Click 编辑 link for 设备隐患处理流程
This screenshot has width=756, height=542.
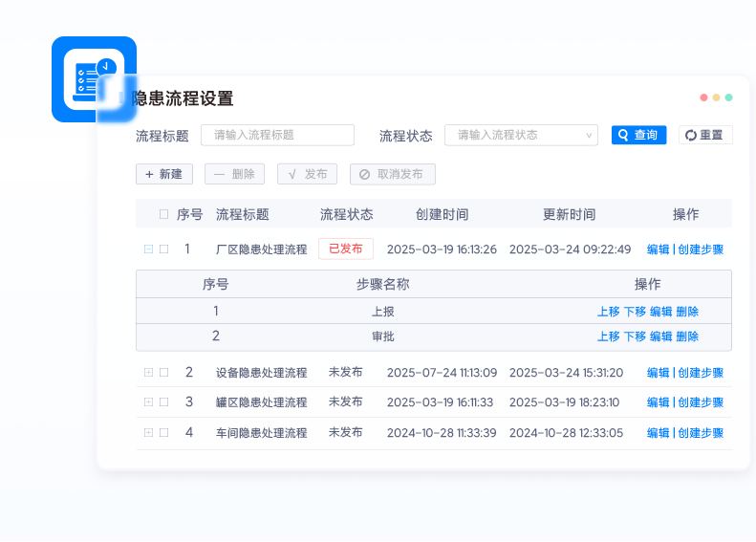click(658, 373)
